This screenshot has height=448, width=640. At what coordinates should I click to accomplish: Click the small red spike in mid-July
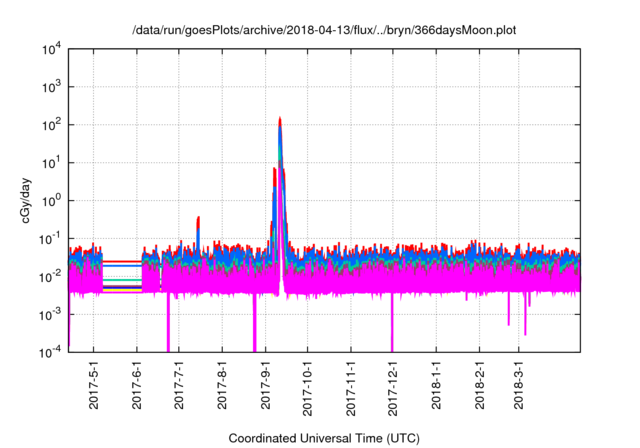(198, 218)
